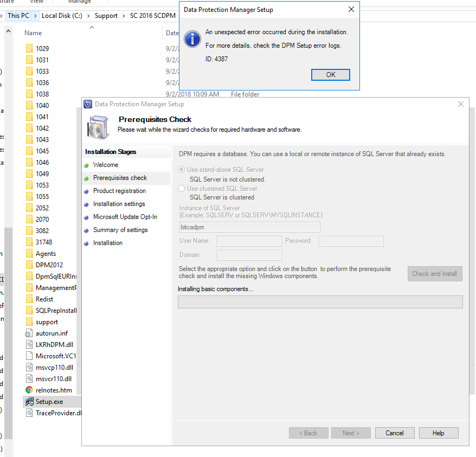Click the Microsoft.VC1 file icon

29,356
